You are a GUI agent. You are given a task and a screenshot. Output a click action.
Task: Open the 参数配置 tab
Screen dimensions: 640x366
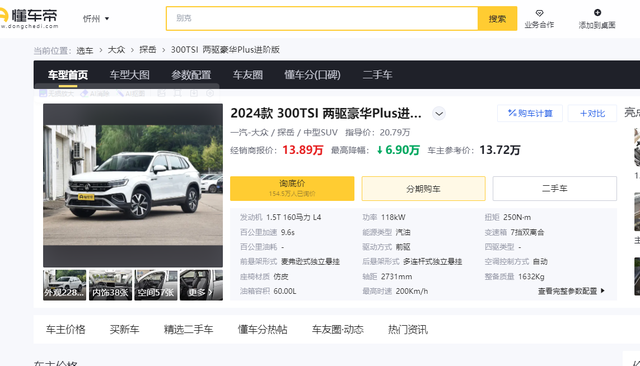(x=191, y=75)
